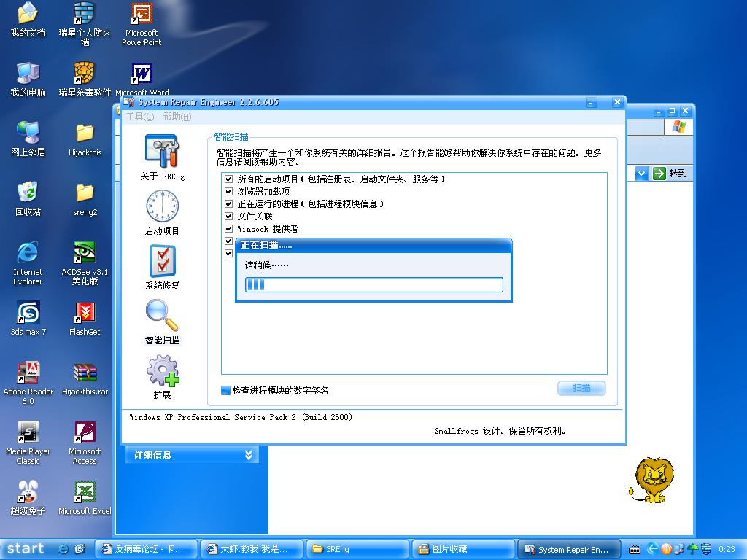Click the Windows start button
The image size is (747, 560).
26,549
